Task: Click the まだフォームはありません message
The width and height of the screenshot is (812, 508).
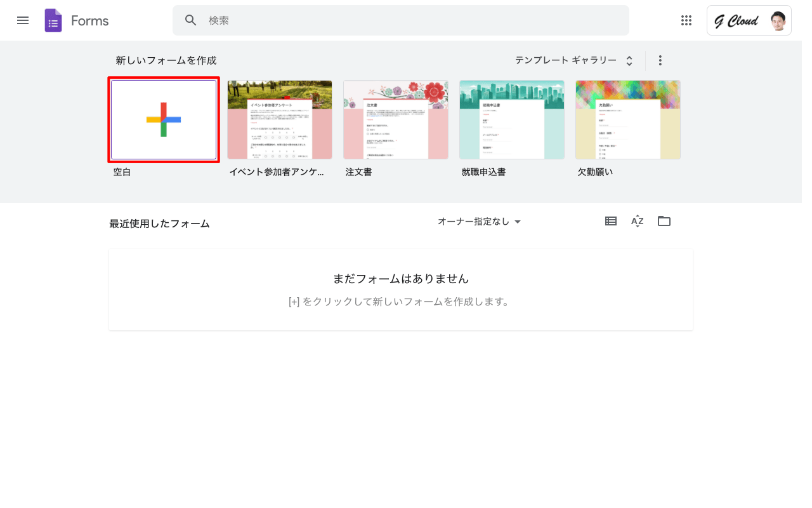Action: (401, 279)
